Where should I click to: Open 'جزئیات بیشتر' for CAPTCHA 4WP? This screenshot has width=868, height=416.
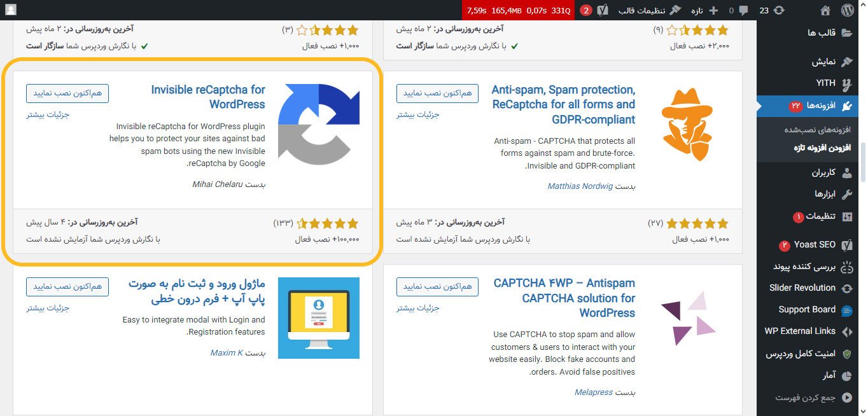pos(417,308)
